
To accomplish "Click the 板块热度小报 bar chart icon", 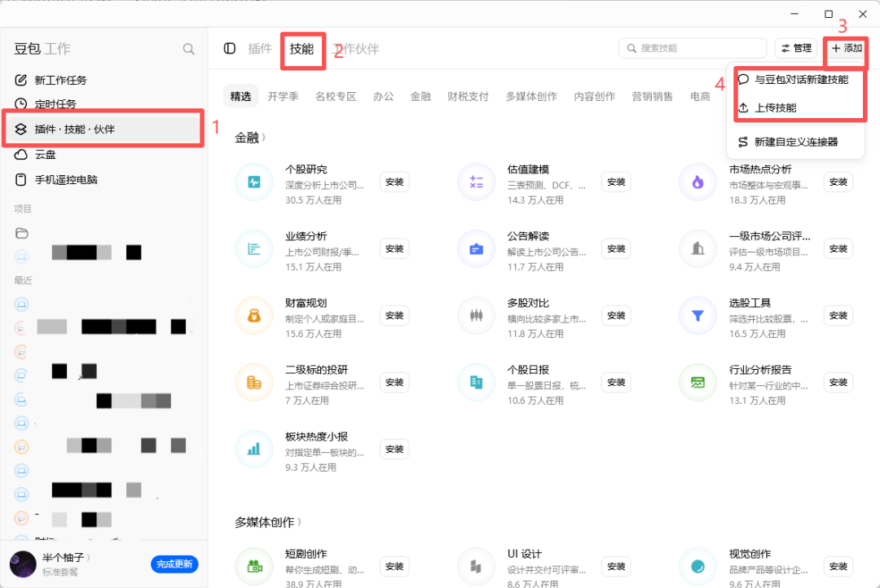I will tap(253, 449).
